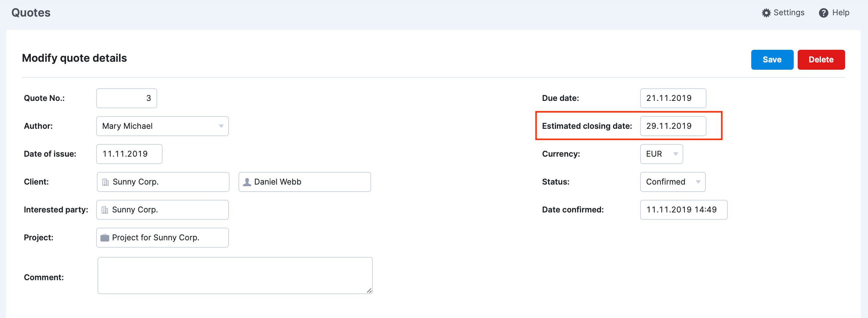Select the Daniel Webb contact field
This screenshot has height=318, width=868.
[x=304, y=182]
